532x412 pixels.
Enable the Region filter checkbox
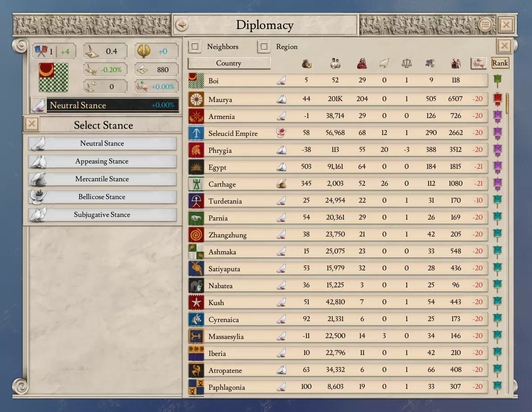pyautogui.click(x=264, y=46)
